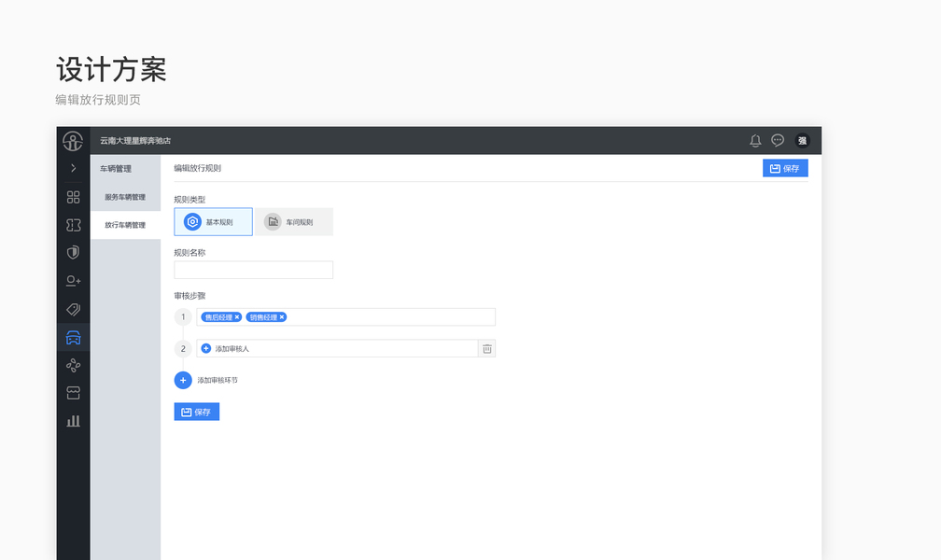941x560 pixels.
Task: Open 放行车辆管理 menu item
Action: pos(125,225)
